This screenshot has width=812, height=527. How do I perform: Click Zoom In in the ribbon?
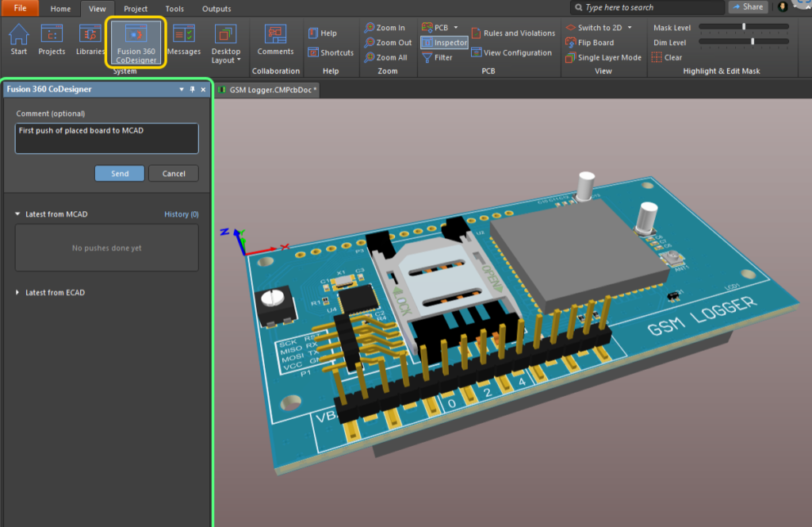[x=385, y=28]
